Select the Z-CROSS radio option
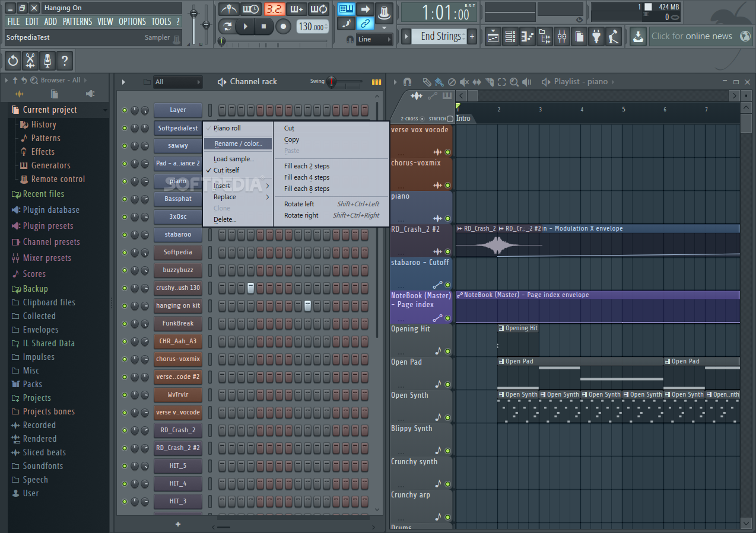The height and width of the screenshot is (533, 756). pos(422,119)
